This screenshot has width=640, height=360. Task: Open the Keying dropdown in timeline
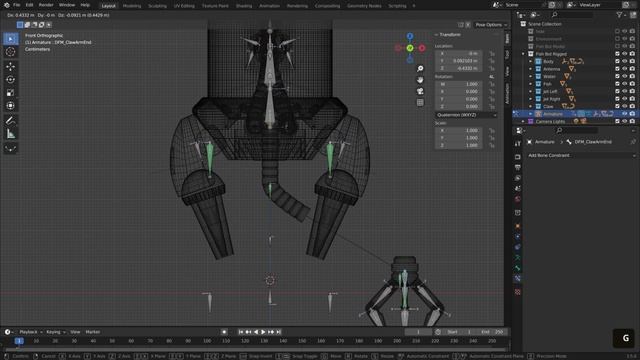[x=56, y=332]
